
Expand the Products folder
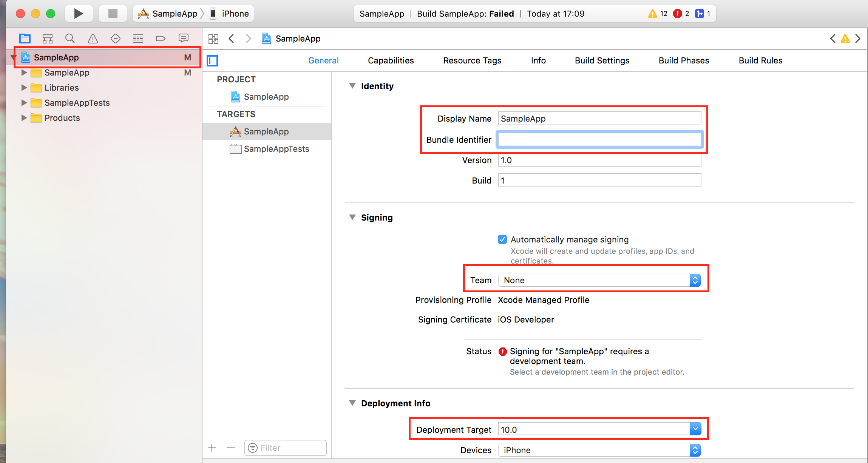tap(24, 118)
